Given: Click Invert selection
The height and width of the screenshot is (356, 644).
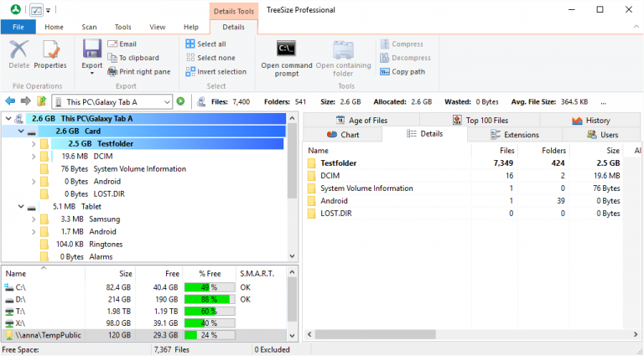Looking at the screenshot, I should (216, 72).
